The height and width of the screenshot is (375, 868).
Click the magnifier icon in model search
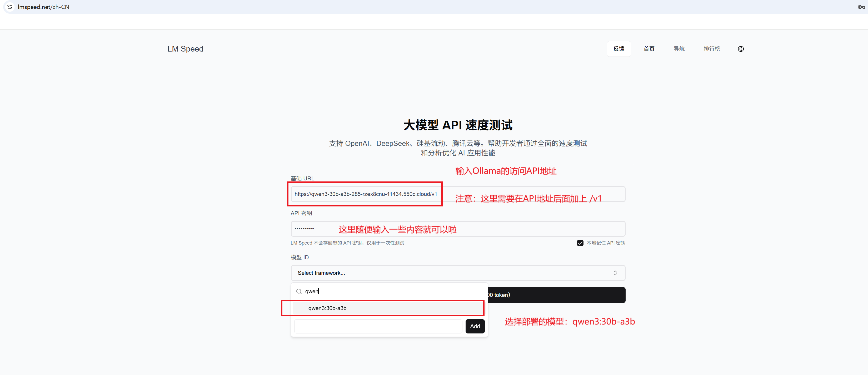click(298, 291)
